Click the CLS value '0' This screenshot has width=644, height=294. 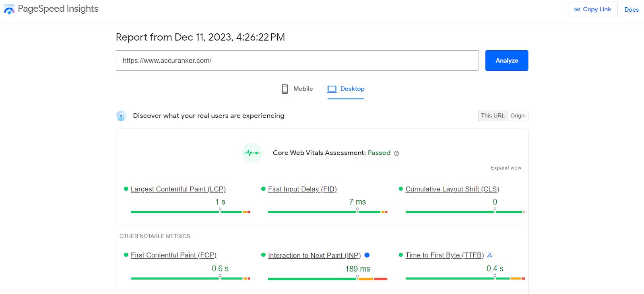tap(495, 202)
